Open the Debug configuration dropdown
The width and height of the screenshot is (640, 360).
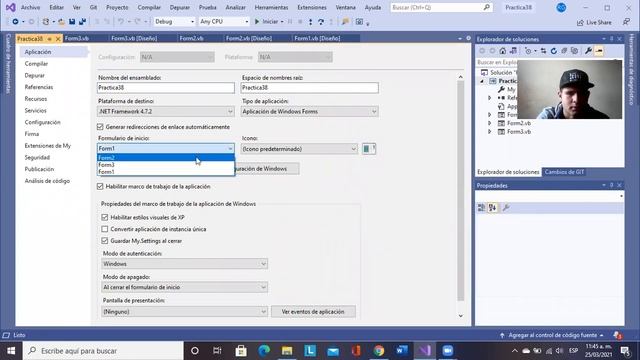tap(174, 22)
